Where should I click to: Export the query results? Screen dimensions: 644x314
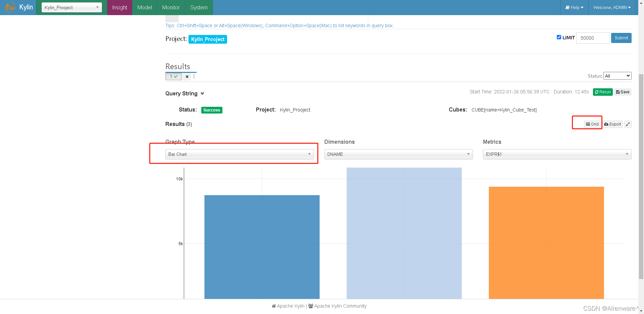pyautogui.click(x=613, y=124)
